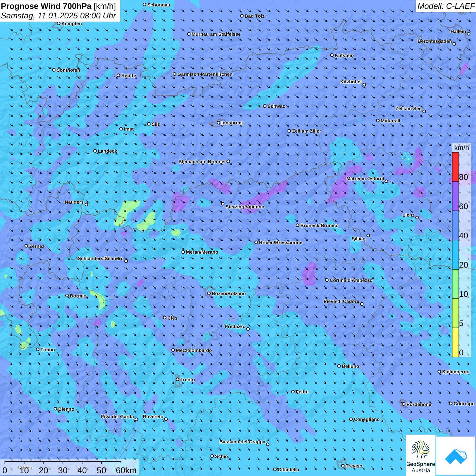
Task: Click the Garmisch-Partenkirchen location dot
Action: (x=175, y=74)
